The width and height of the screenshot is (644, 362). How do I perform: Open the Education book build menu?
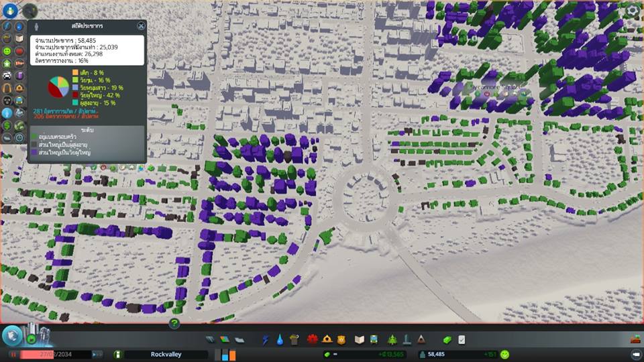pos(360,339)
